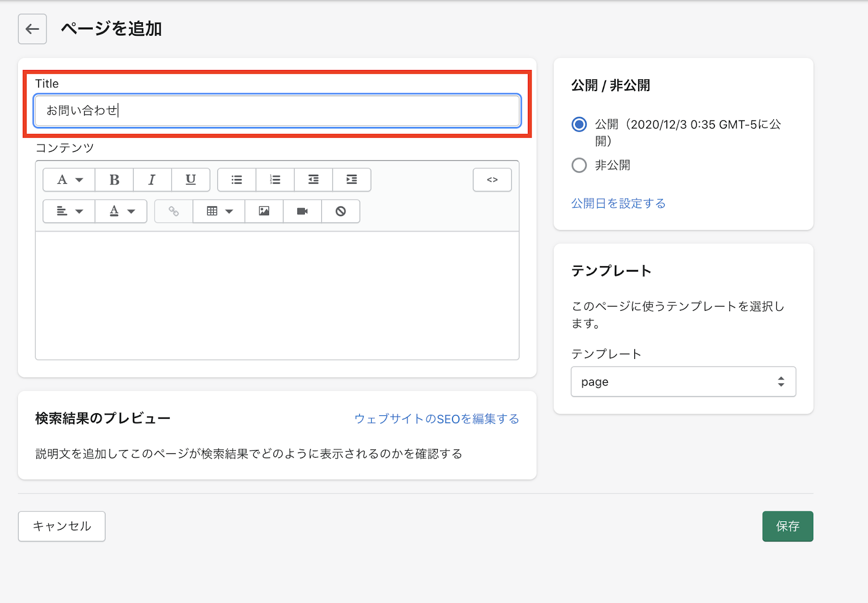The width and height of the screenshot is (868, 603).
Task: Insert a video into content
Action: 302,211
